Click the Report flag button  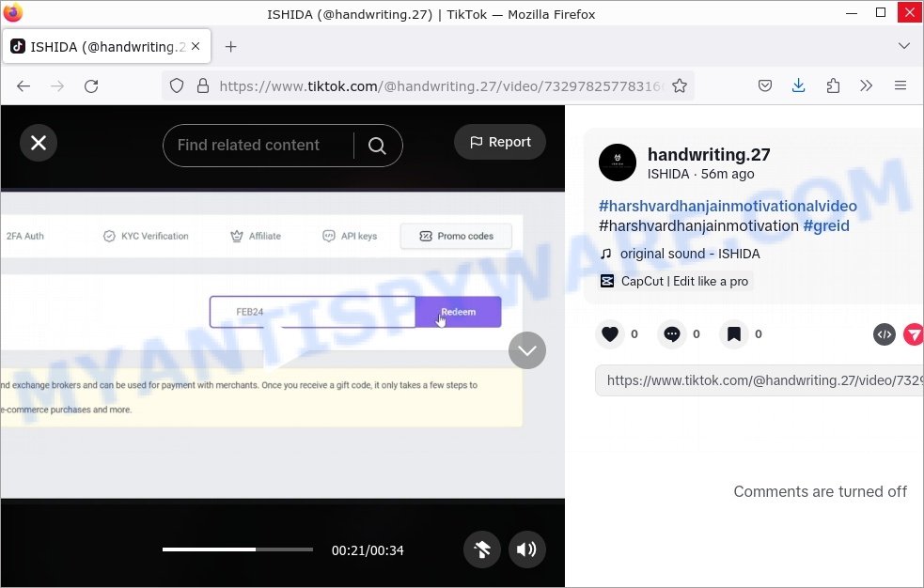tap(500, 142)
